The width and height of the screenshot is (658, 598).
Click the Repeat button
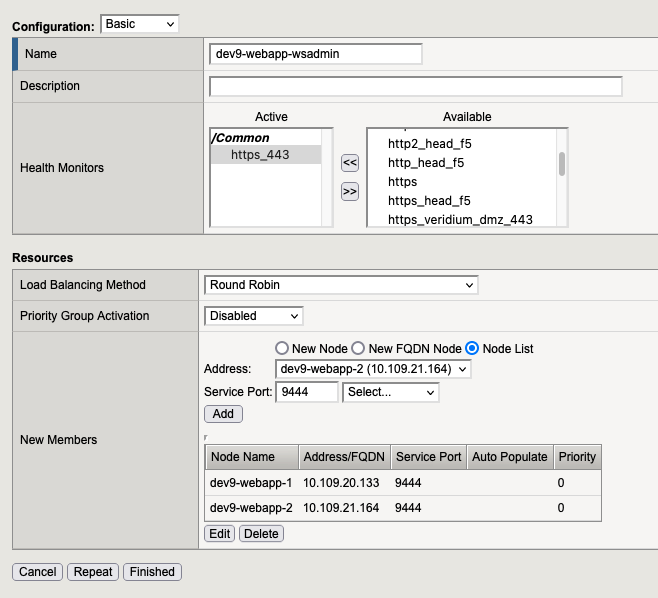pos(93,572)
